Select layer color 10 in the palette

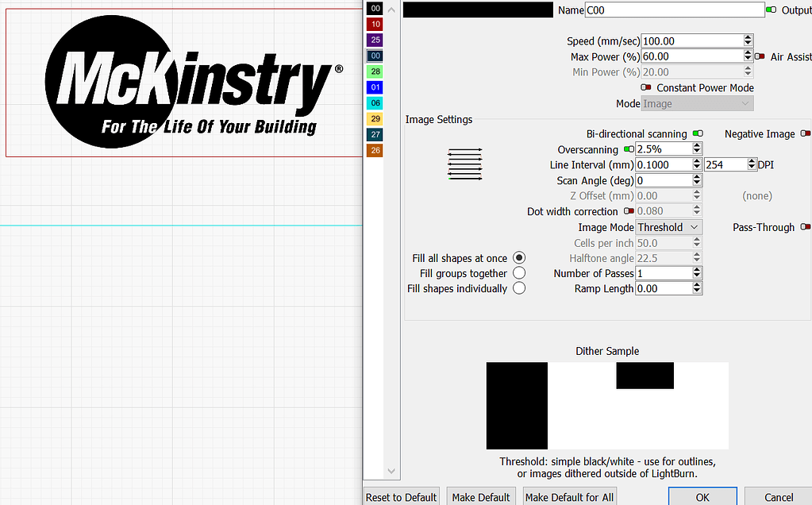tap(374, 24)
